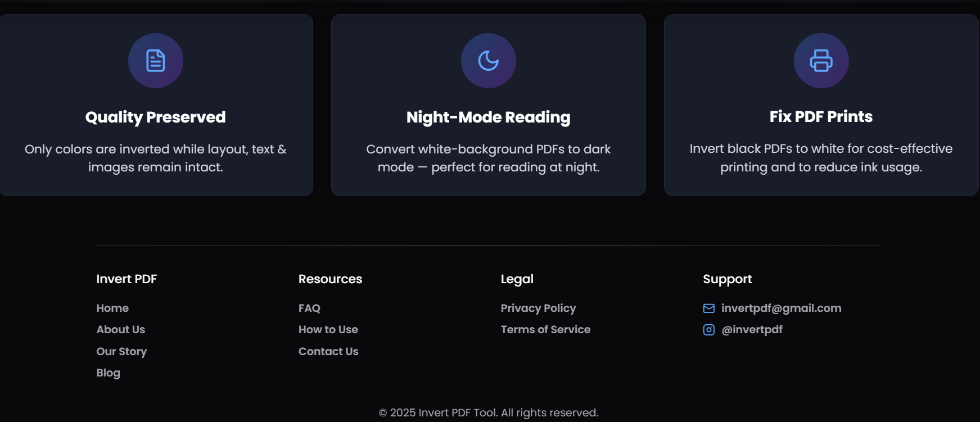Click the Invert PDF footer heading

[127, 279]
